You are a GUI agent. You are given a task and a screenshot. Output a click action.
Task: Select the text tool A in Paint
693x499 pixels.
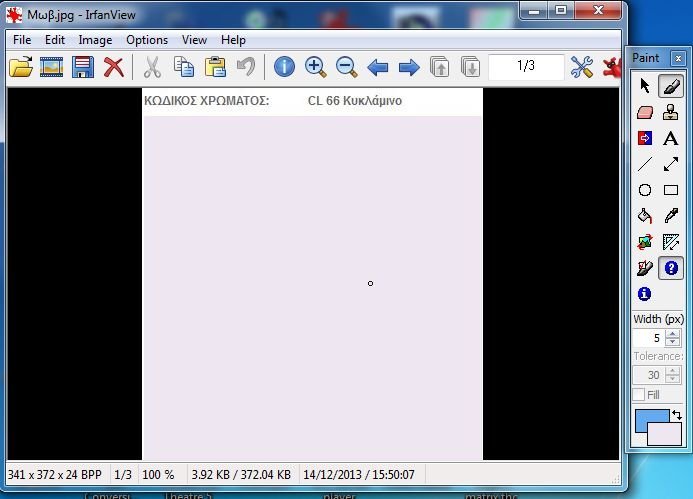pyautogui.click(x=671, y=138)
